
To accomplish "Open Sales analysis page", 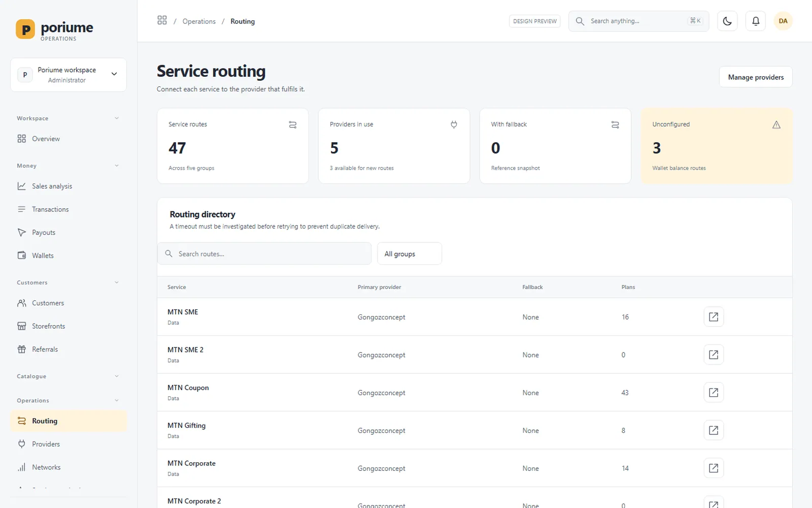I will pos(69,186).
